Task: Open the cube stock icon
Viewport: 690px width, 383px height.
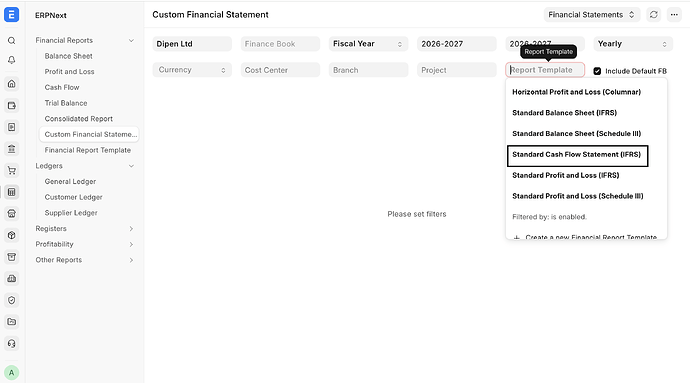Action: click(11, 235)
